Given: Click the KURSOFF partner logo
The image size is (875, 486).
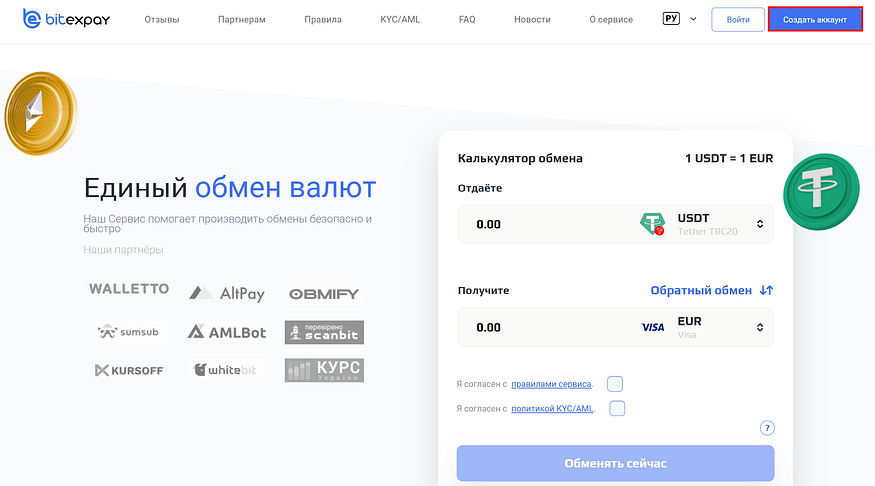Looking at the screenshot, I should point(129,370).
